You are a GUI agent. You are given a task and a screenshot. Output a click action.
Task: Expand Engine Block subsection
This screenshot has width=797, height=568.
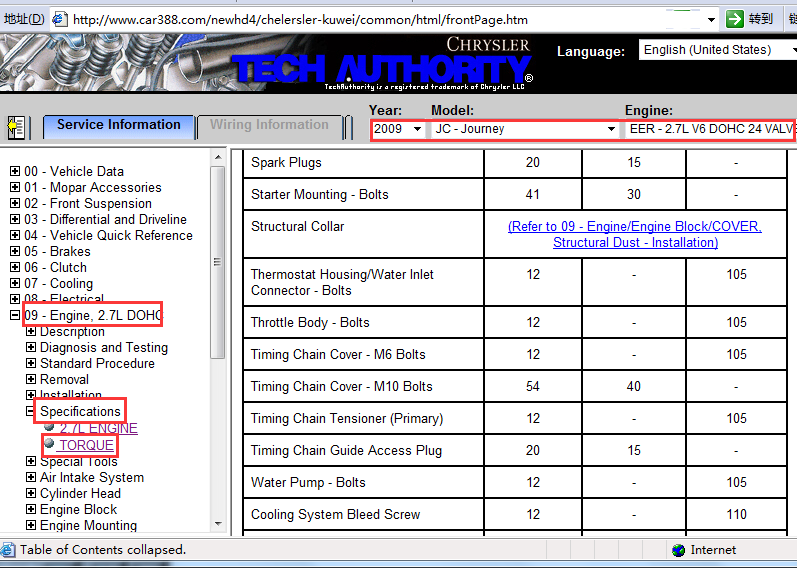(31, 510)
